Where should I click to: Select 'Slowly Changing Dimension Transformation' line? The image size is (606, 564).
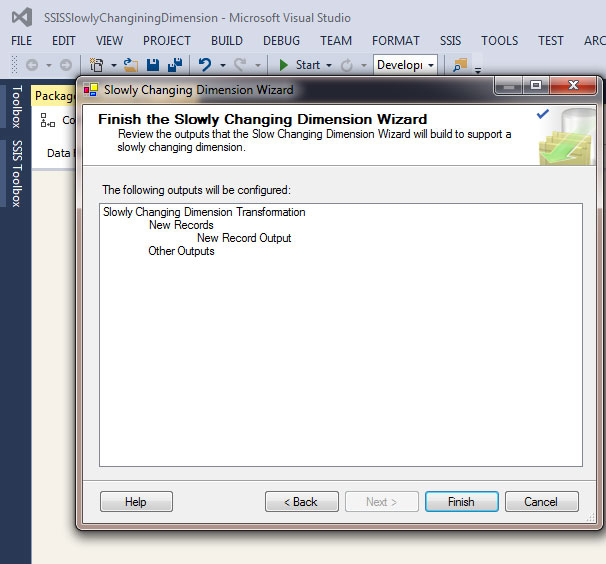click(x=204, y=212)
